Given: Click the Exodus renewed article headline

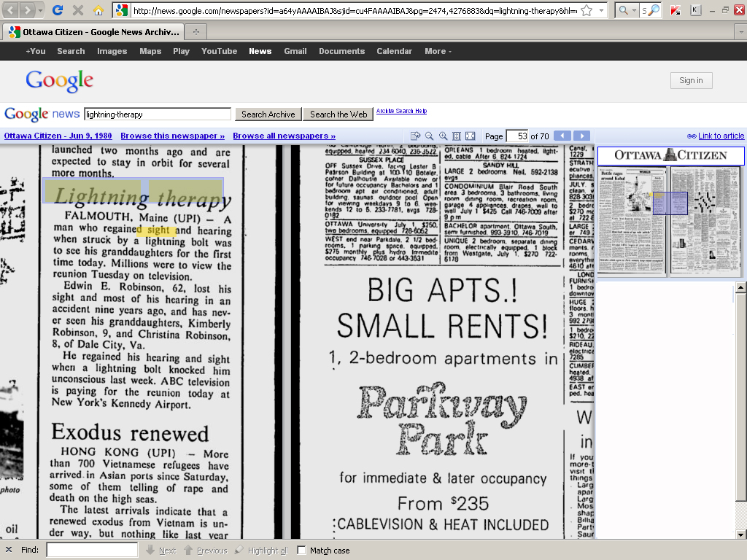Looking at the screenshot, I should tap(130, 432).
